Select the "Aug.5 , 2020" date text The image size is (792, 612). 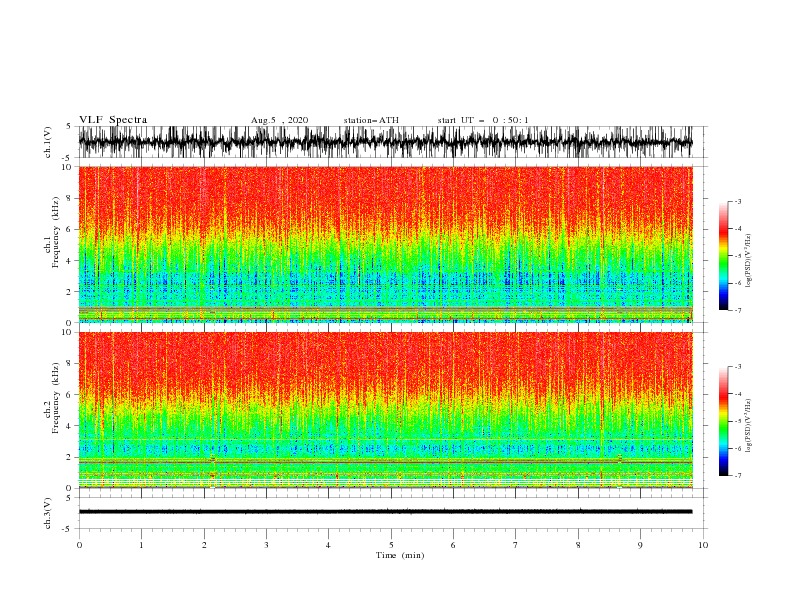click(x=279, y=120)
